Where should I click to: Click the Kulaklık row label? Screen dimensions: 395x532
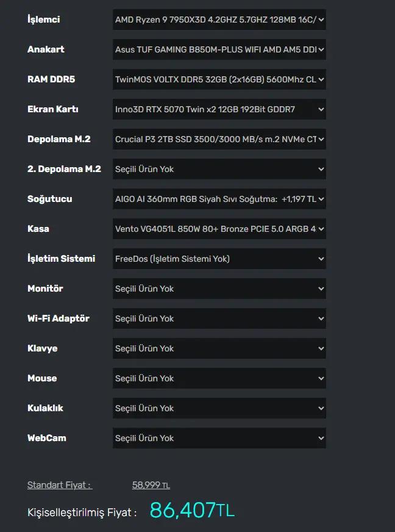coord(46,408)
